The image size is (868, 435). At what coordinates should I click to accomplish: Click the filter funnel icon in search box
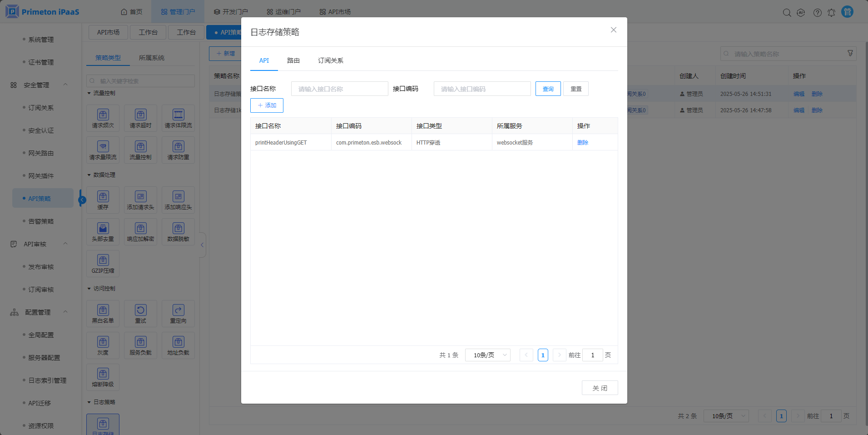tap(850, 54)
